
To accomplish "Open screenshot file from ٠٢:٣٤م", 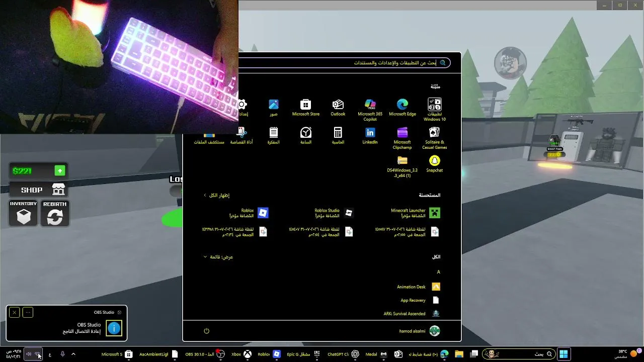I will [235, 232].
